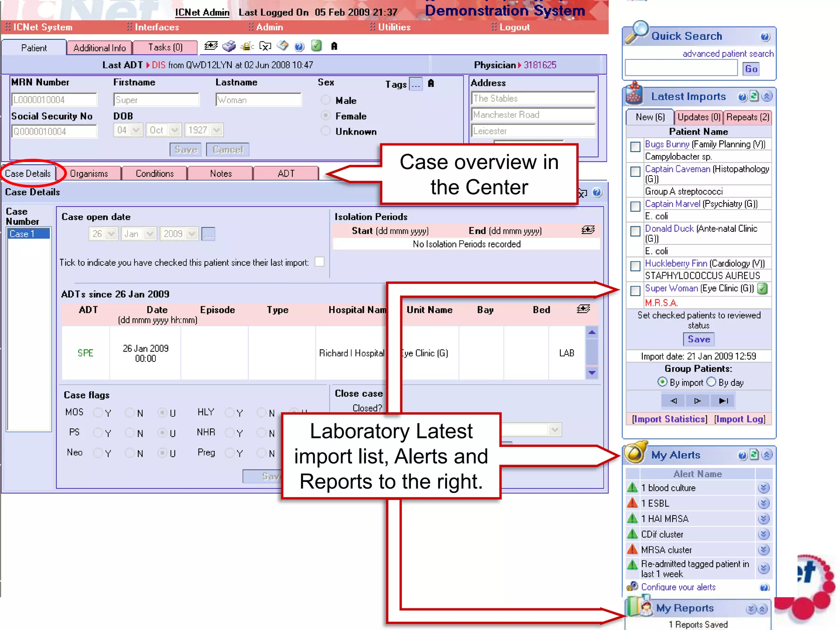
Task: Select the Unknown sex radio button
Action: click(326, 131)
